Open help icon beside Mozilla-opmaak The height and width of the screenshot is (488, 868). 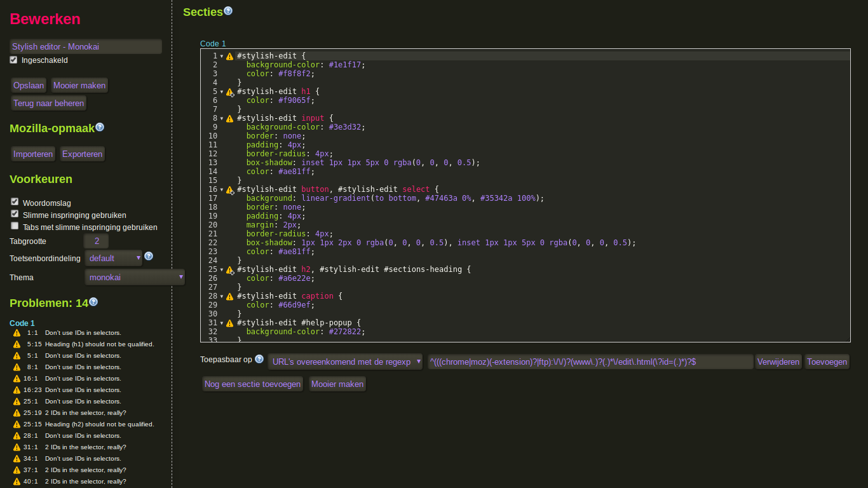tap(100, 127)
